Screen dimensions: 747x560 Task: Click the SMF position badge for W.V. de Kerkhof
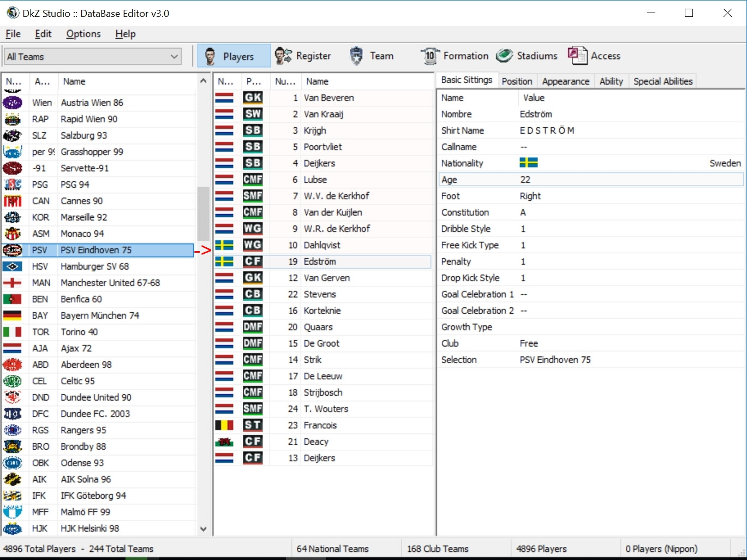pyautogui.click(x=253, y=196)
